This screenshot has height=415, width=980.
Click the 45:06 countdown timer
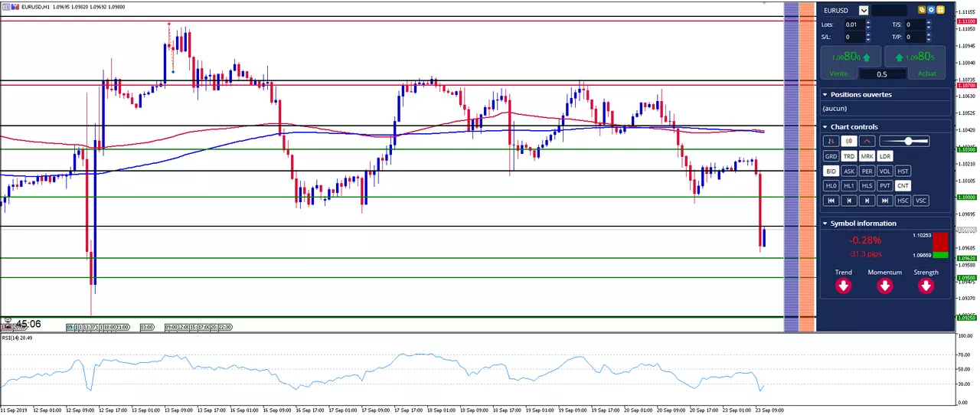pyautogui.click(x=28, y=324)
